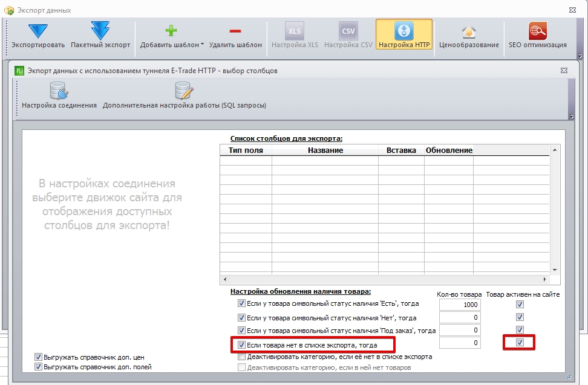Open Настройка CSV icon

tap(348, 31)
